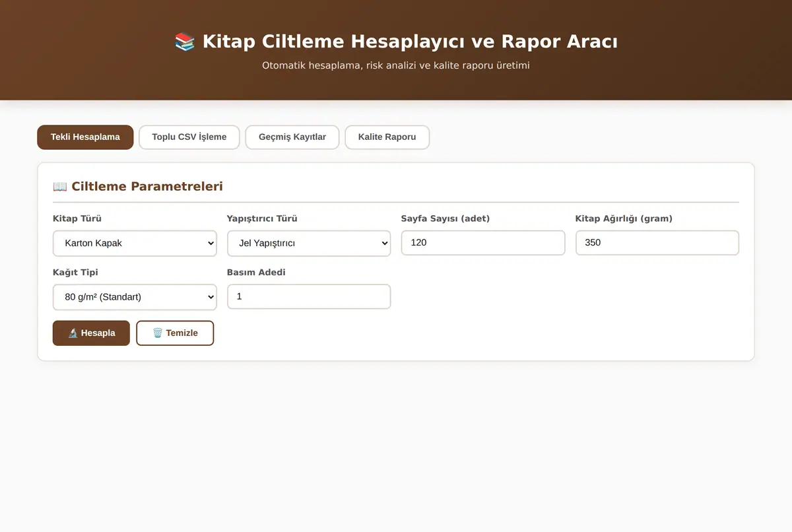Expand the Yapıştırıcı Türü dropdown

point(309,243)
